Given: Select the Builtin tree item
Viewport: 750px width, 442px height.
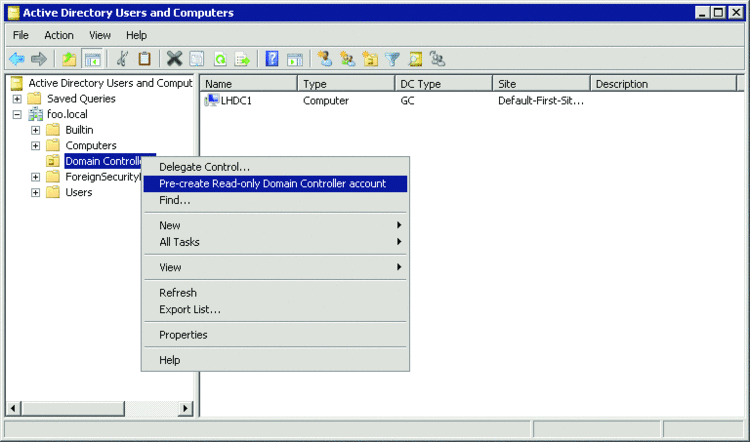Looking at the screenshot, I should click(x=79, y=130).
